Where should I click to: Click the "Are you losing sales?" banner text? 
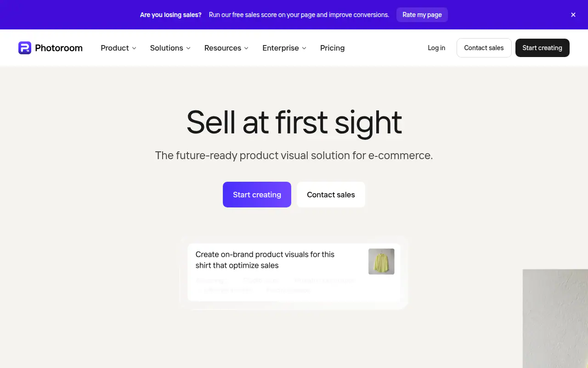[x=171, y=15]
